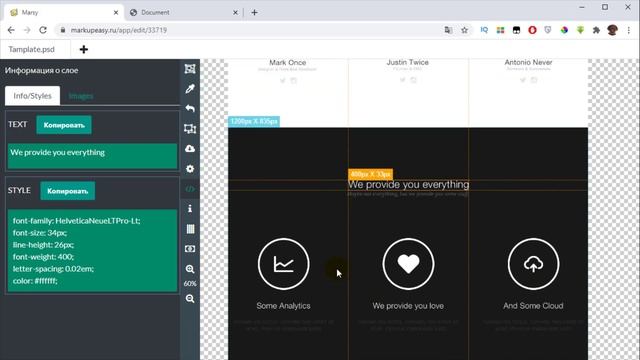Copy the TEXT content with Копировать button
Image resolution: width=640 pixels, height=360 pixels.
[64, 125]
